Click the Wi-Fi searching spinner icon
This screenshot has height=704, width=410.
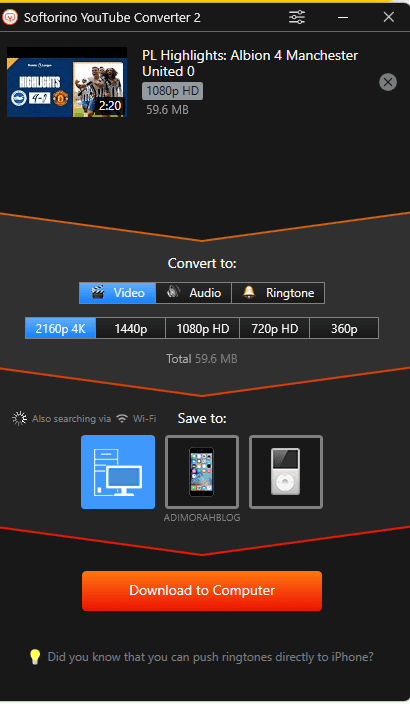point(19,418)
